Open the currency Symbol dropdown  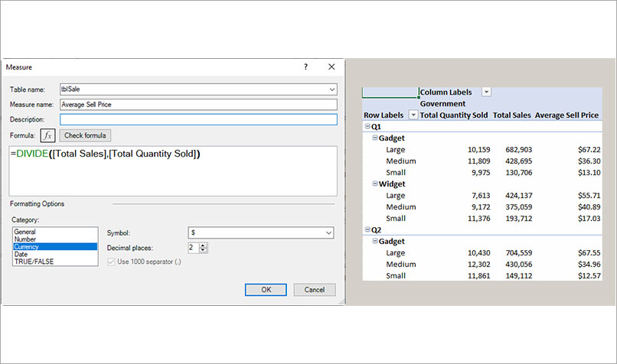point(328,232)
